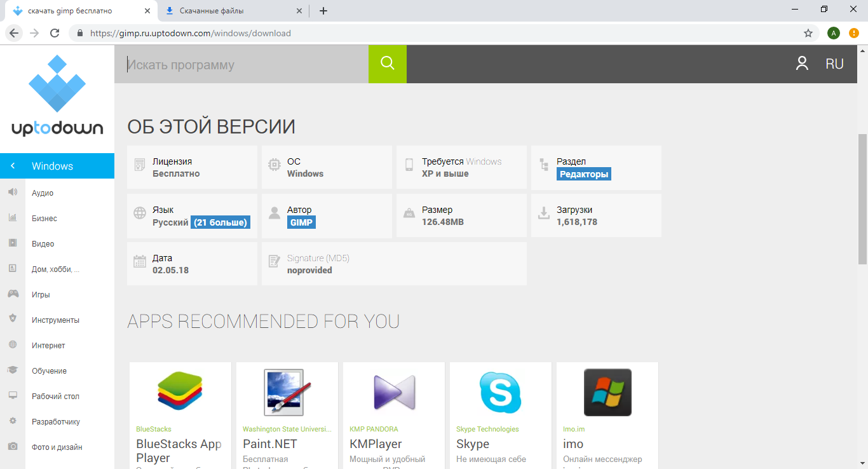Reload the page in the browser
This screenshot has height=469, width=868.
(55, 33)
